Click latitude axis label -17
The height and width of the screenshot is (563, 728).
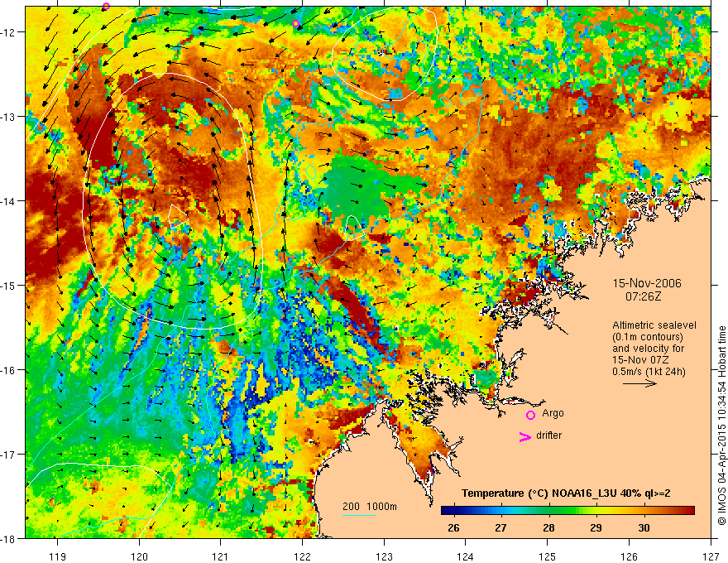tap(8, 454)
